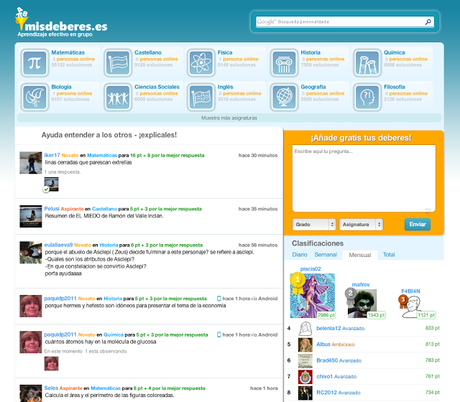Open eulaliaeva9's avatar picture
The height and width of the screenshot is (402, 460).
click(x=31, y=252)
